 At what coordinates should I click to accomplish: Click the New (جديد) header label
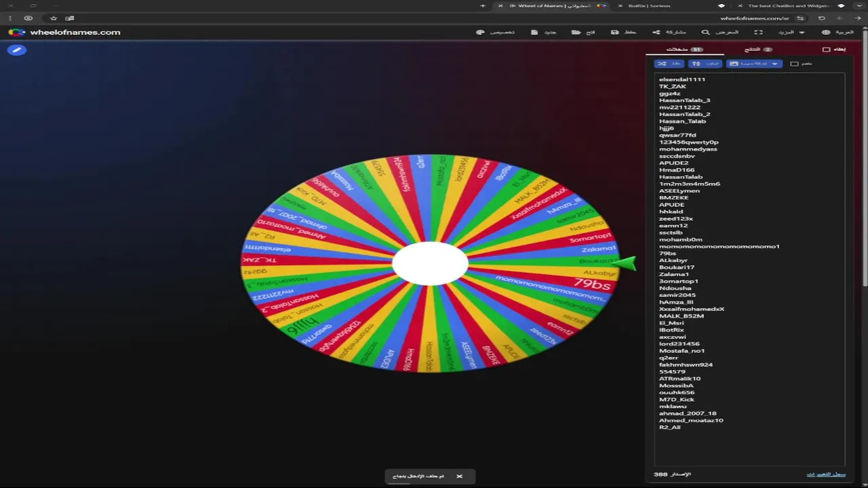point(551,32)
